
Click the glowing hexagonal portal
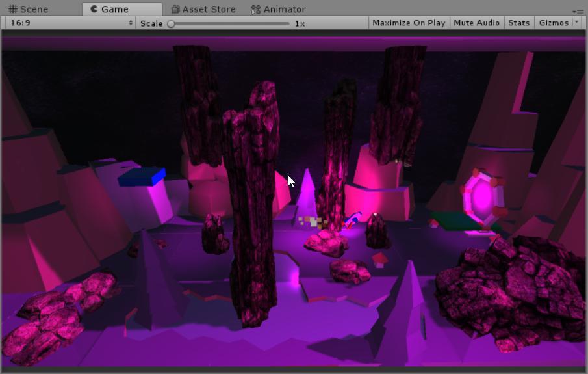click(481, 196)
